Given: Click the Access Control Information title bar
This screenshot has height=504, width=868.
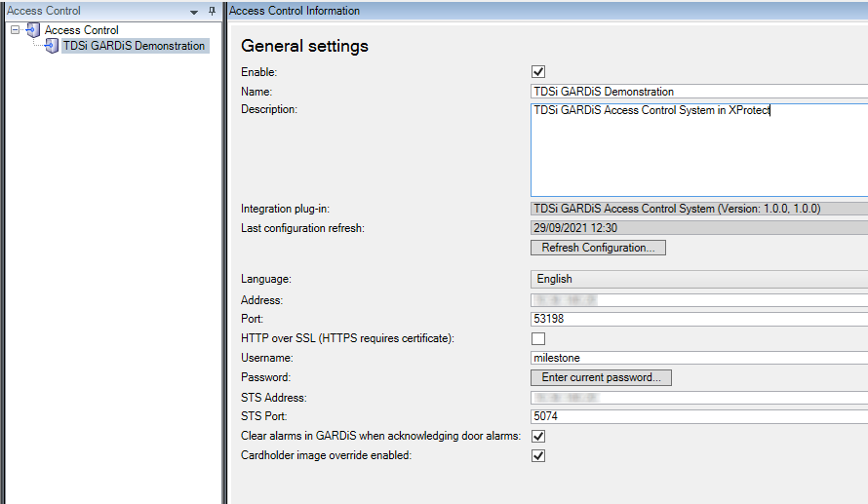Looking at the screenshot, I should pos(547,11).
